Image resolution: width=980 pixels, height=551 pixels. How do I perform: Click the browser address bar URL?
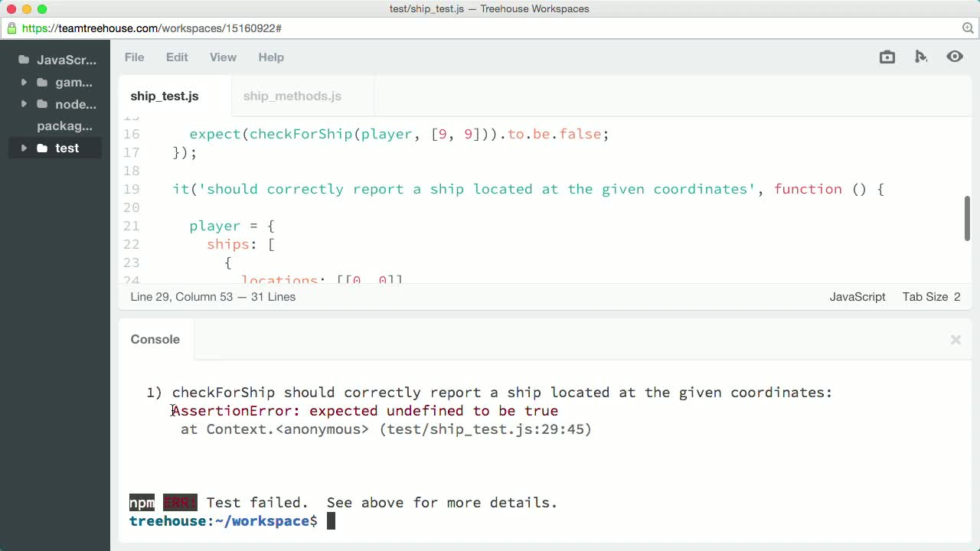[x=152, y=28]
